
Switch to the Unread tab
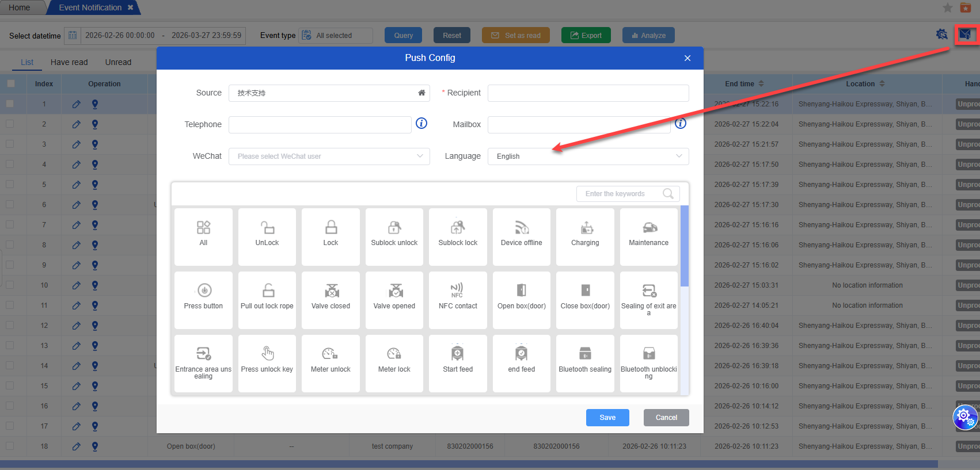click(118, 62)
